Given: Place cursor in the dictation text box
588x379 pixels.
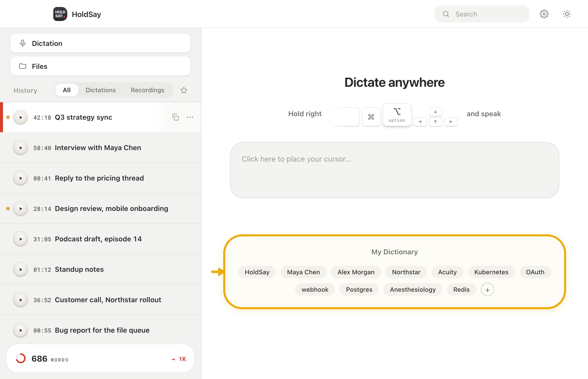Looking at the screenshot, I should (x=394, y=170).
